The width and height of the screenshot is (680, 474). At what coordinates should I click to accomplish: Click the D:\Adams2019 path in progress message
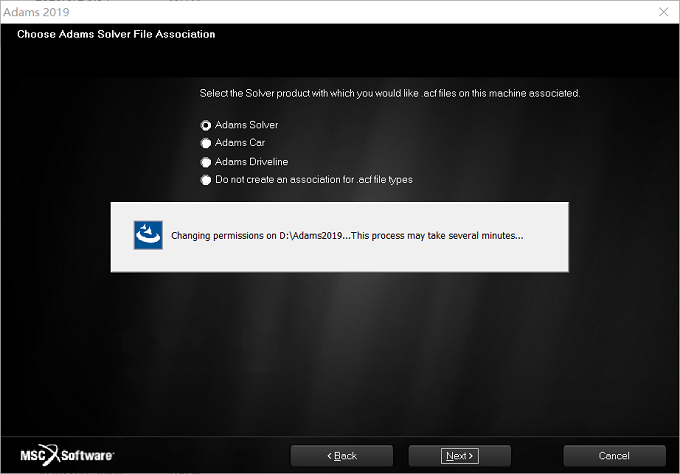click(311, 235)
